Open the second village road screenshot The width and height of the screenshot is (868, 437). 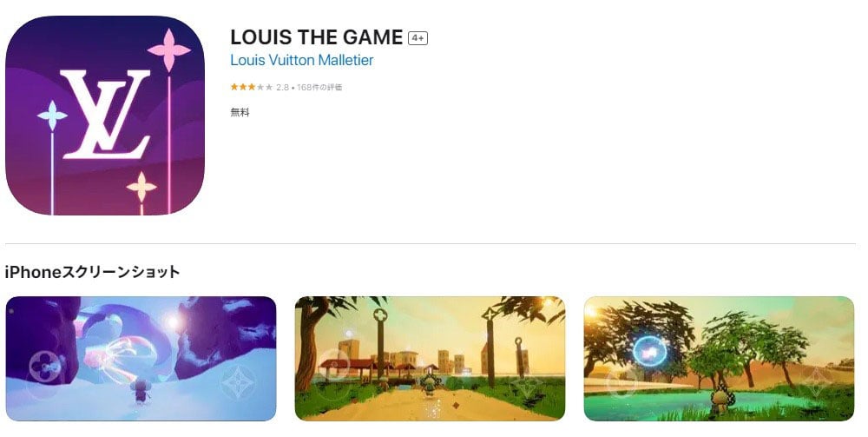431,358
